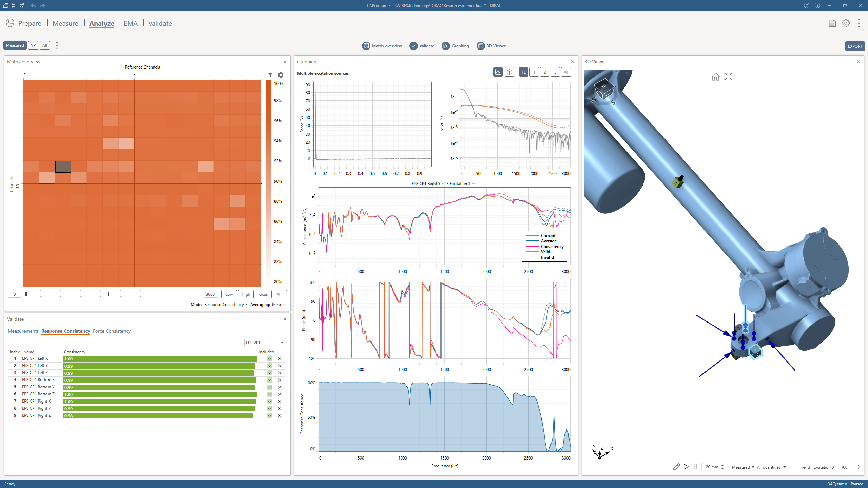Screen dimensions: 868x488
Task: Toggle Included checkbox for EPS CP1 Right Z
Action: [270, 415]
